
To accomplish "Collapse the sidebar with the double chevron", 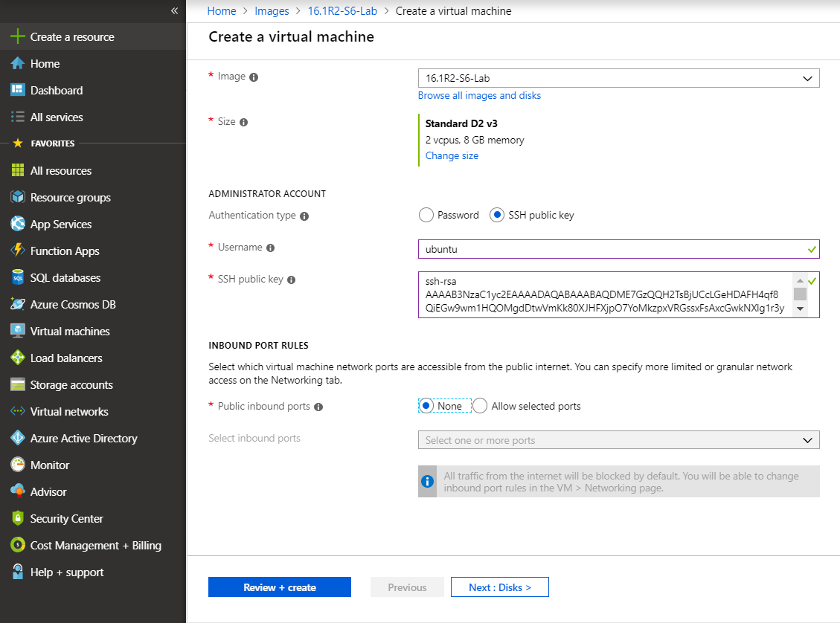I will pyautogui.click(x=174, y=10).
